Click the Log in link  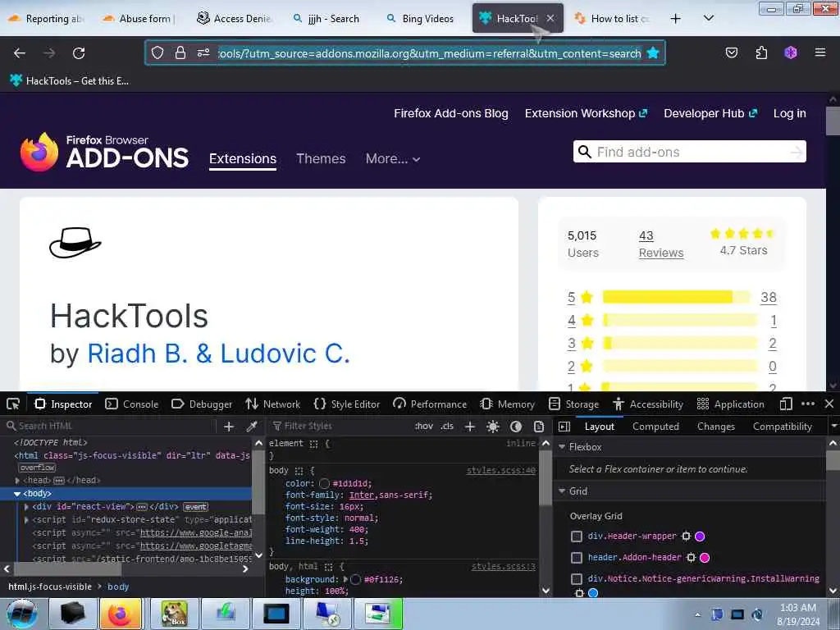click(790, 113)
